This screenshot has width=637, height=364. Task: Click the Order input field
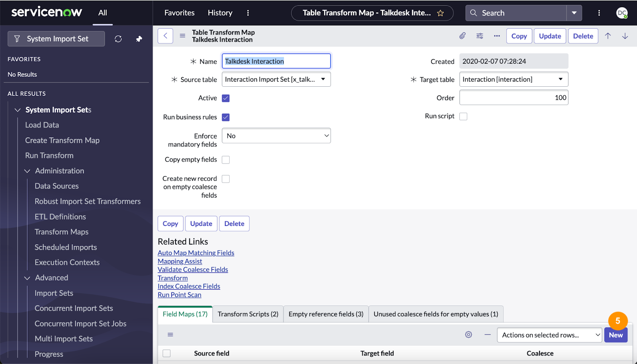514,97
